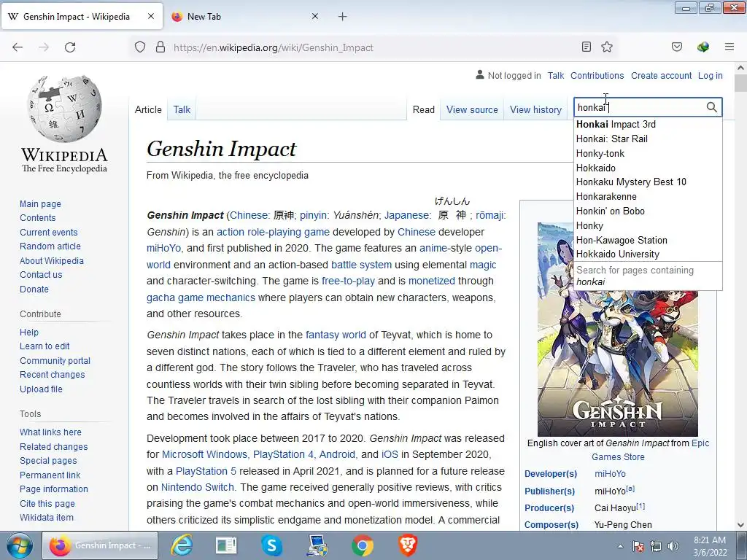Viewport: 747px width, 560px height.
Task: Click the network tray icon
Action: tap(656, 546)
